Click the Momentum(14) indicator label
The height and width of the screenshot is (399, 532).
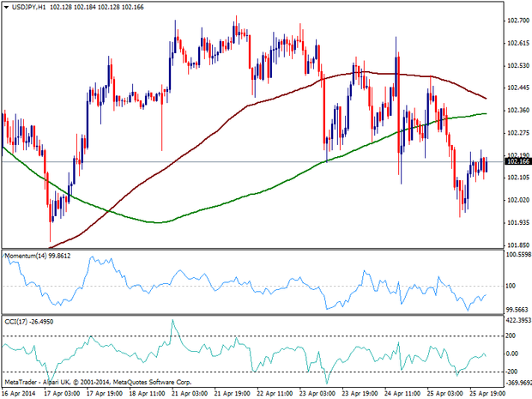pos(23,256)
